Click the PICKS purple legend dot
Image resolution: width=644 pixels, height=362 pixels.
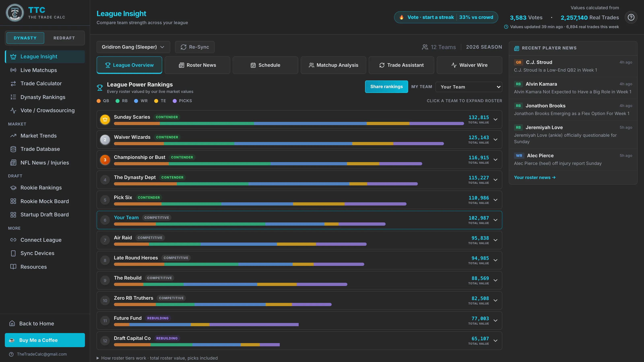tap(175, 101)
